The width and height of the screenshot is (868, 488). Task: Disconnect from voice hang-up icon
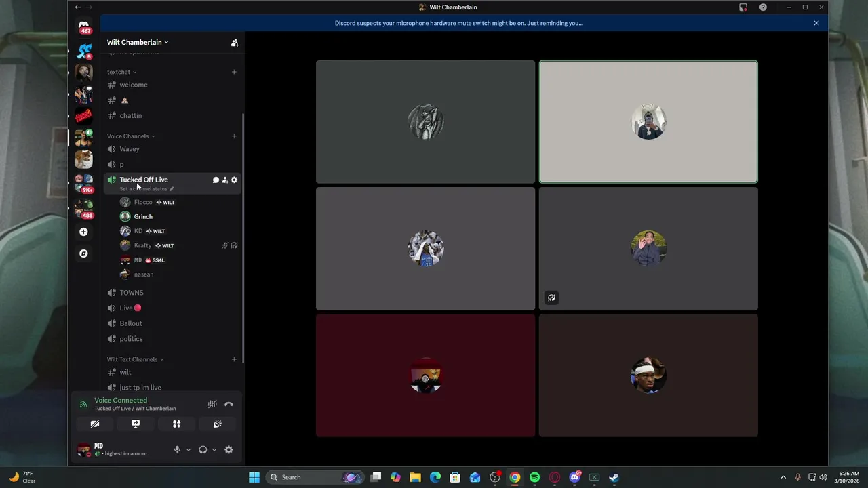pos(229,404)
